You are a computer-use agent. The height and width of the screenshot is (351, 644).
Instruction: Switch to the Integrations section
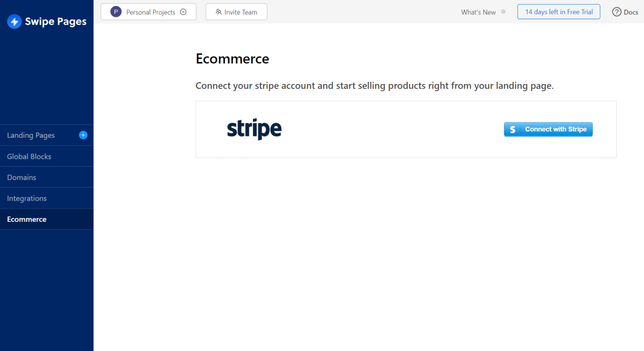coord(27,198)
